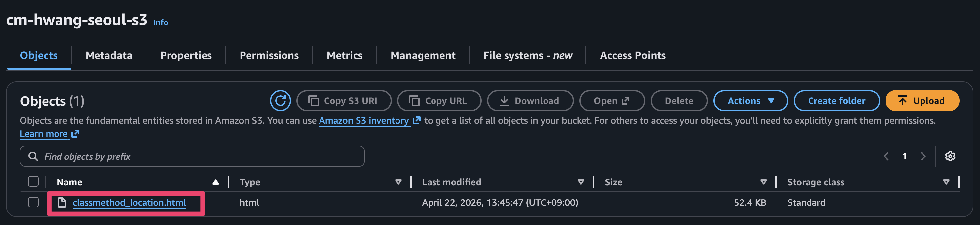Click the Open in new tab button
980x225 pixels.
pos(611,101)
